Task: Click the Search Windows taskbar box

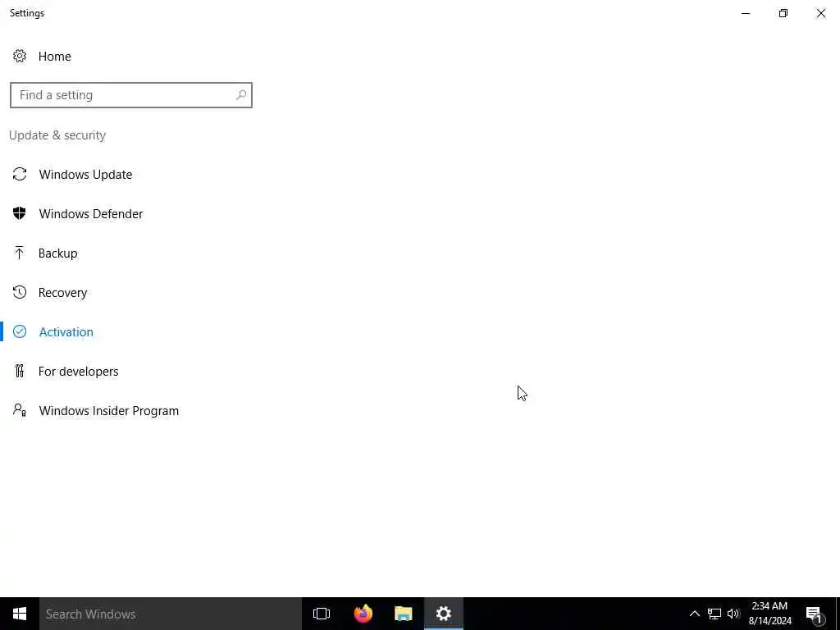Action: coord(171,614)
